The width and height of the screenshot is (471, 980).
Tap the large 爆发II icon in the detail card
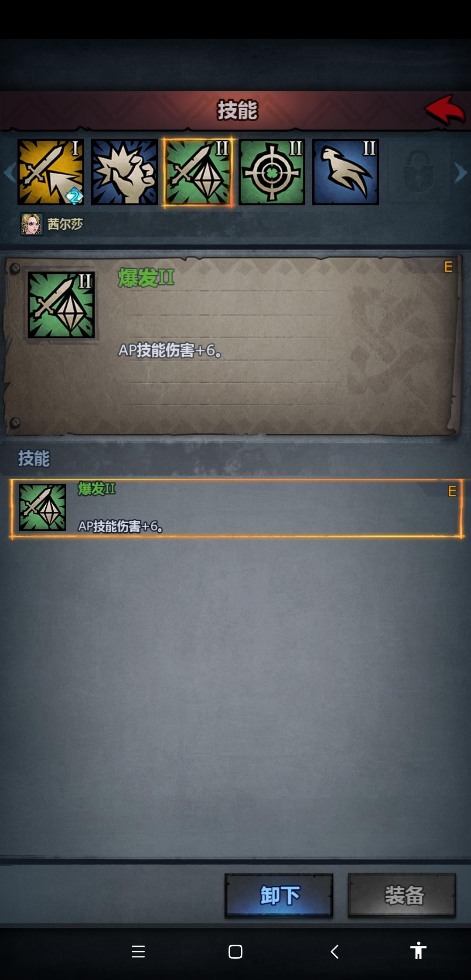[x=61, y=305]
